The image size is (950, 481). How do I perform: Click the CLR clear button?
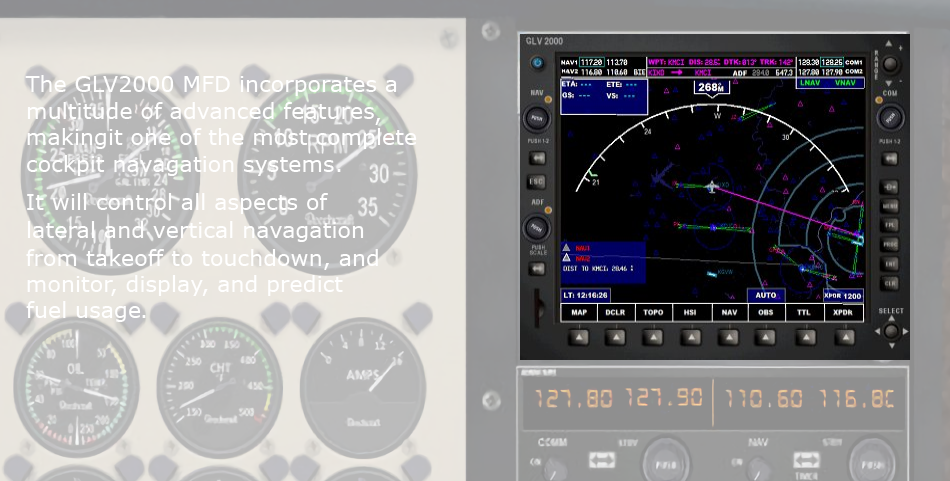point(889,283)
